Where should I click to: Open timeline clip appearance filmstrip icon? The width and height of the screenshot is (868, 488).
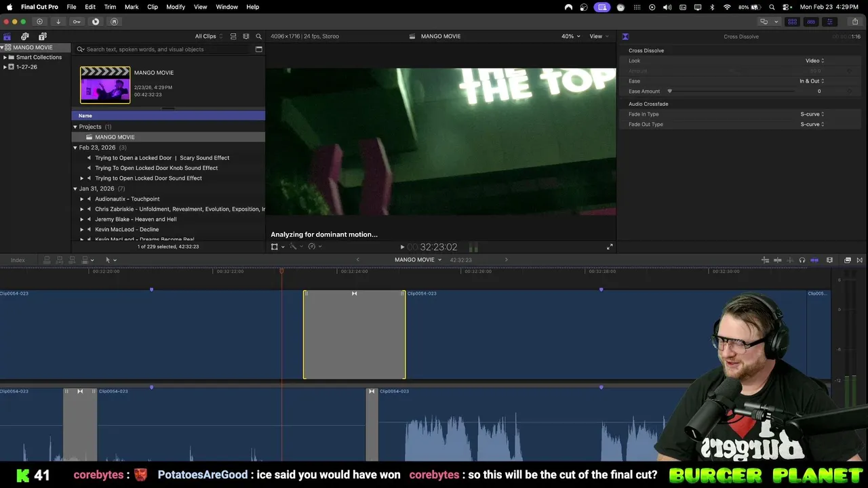tap(829, 260)
